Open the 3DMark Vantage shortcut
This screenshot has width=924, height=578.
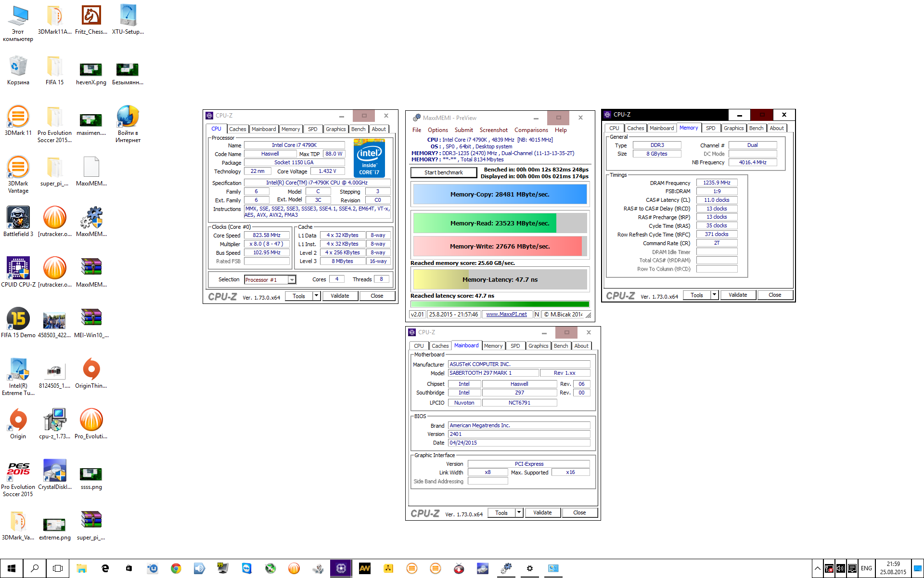pos(18,175)
